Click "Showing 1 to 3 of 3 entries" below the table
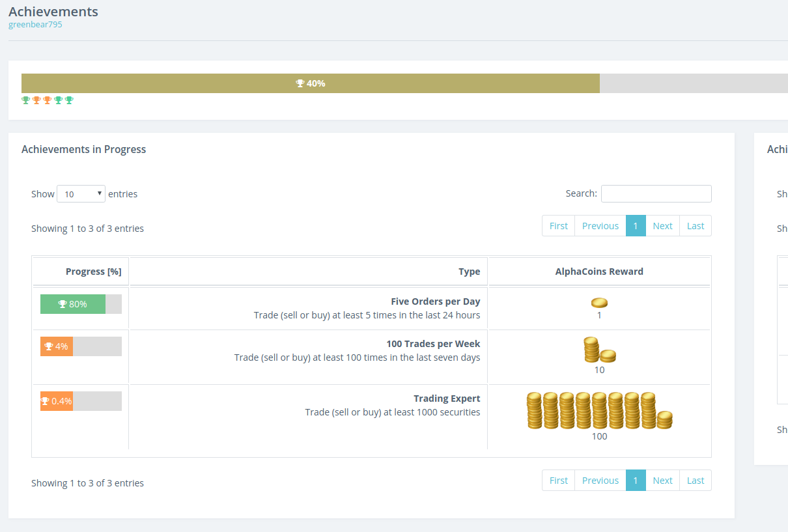Viewport: 788px width, 532px height. (x=87, y=483)
